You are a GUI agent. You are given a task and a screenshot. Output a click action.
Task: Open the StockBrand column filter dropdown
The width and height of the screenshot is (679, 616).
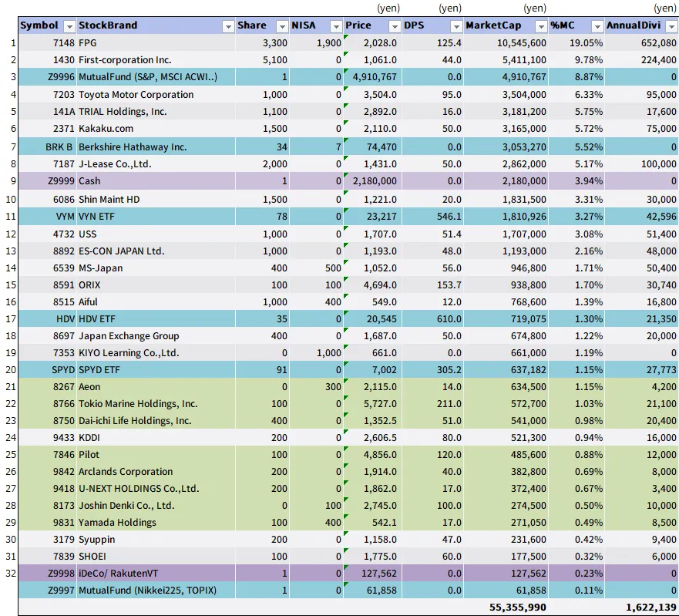(x=227, y=26)
